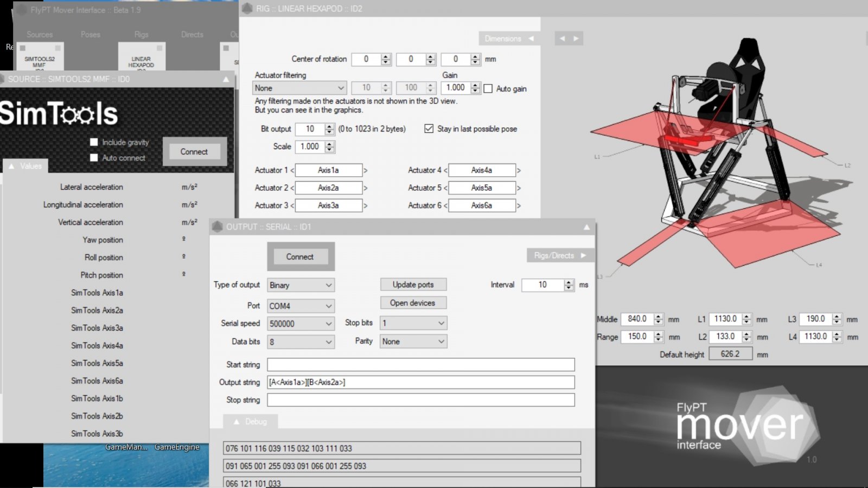The image size is (868, 488).
Task: Increase the Interval value with up stepper
Action: (569, 282)
